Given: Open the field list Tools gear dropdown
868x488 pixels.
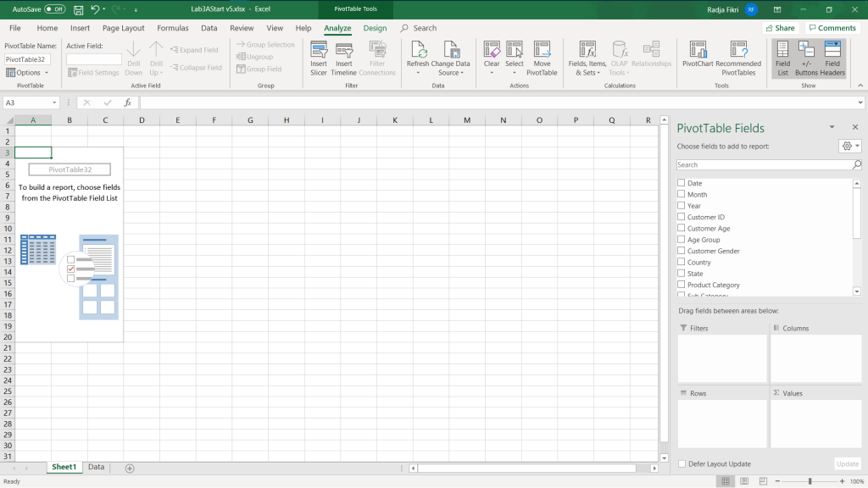Looking at the screenshot, I should [x=849, y=146].
